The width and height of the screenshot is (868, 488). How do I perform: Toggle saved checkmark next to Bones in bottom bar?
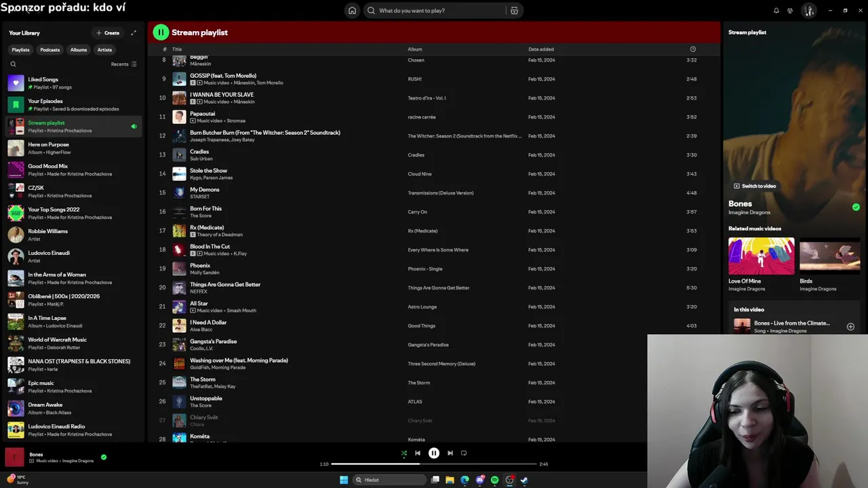pos(103,457)
